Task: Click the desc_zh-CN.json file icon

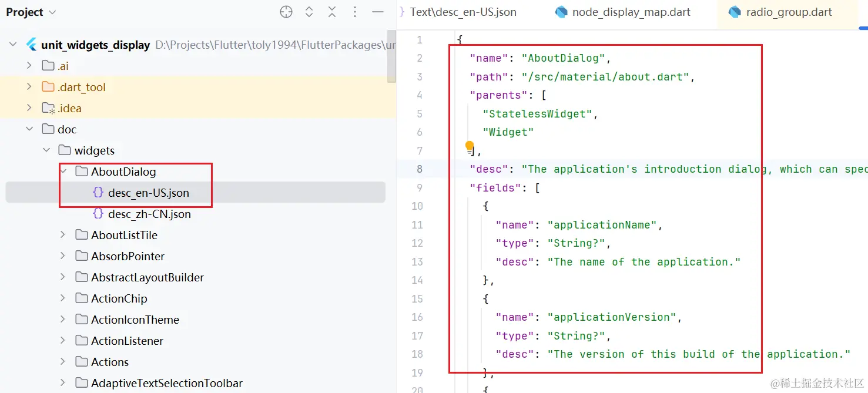Action: point(98,214)
